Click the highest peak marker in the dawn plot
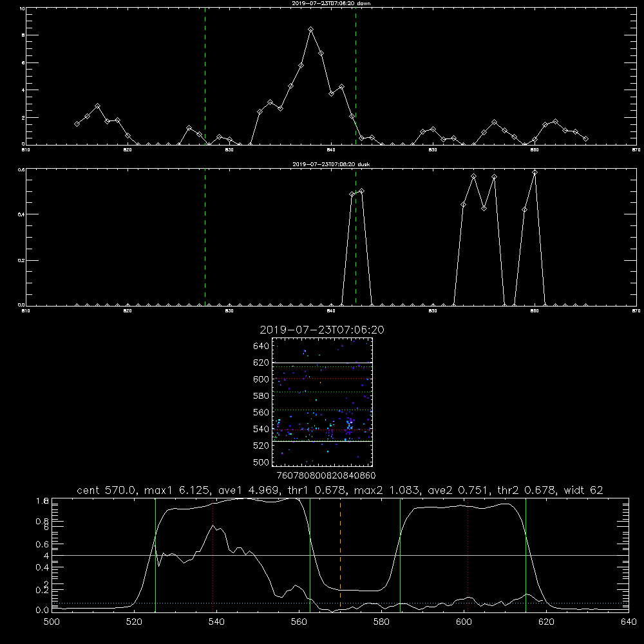The height and width of the screenshot is (644, 644). pyautogui.click(x=311, y=29)
